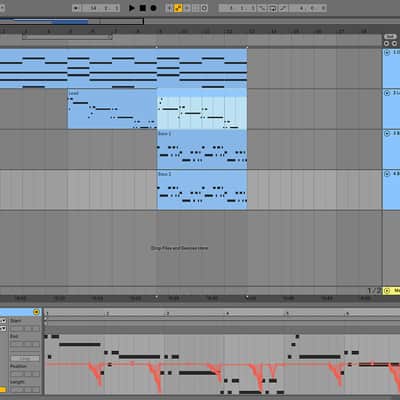The width and height of the screenshot is (400, 400).
Task: Select the Bass 2 clip
Action: click(202, 190)
